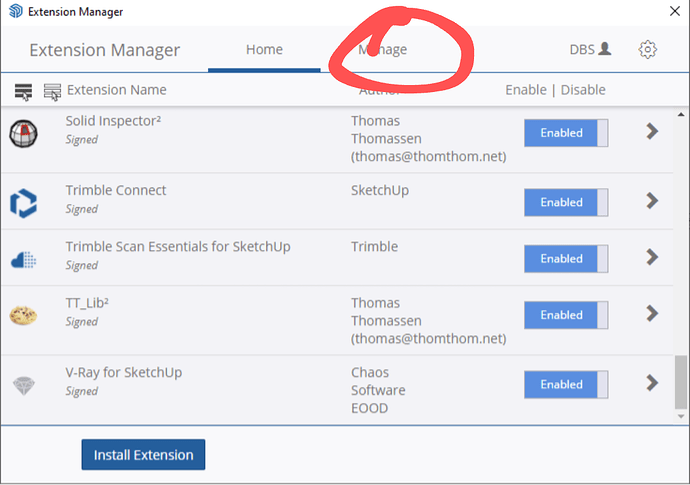Screen dimensions: 690x485
Task: Click the extension list scrollbar thumb
Action: coord(681,382)
